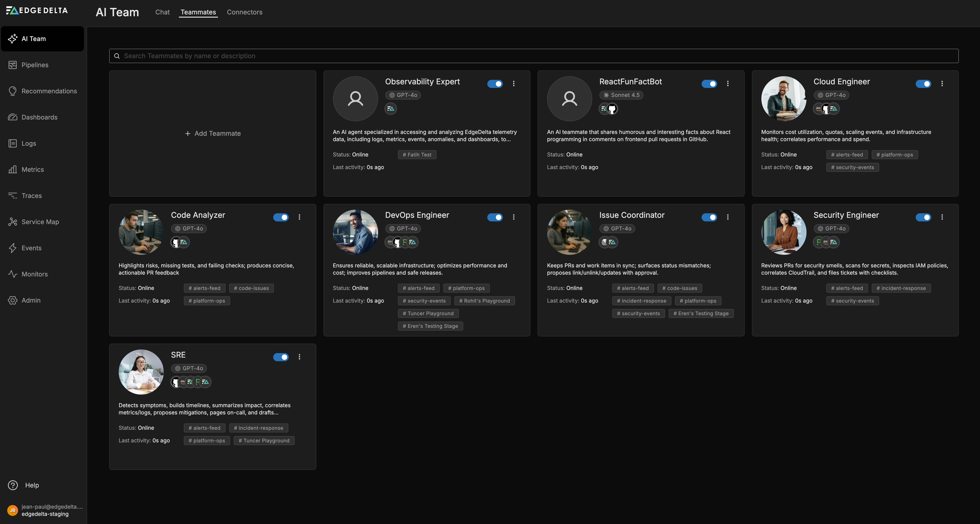Open the Connectors tab

pyautogui.click(x=245, y=12)
